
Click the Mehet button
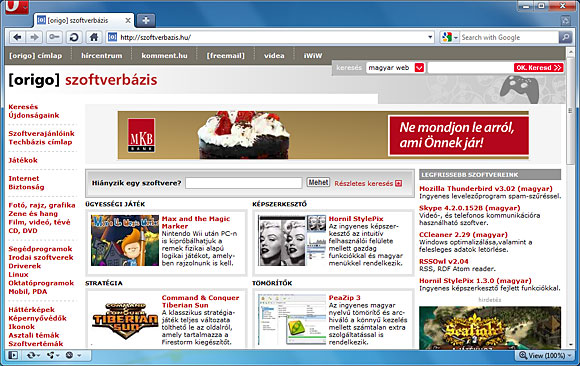coord(318,182)
